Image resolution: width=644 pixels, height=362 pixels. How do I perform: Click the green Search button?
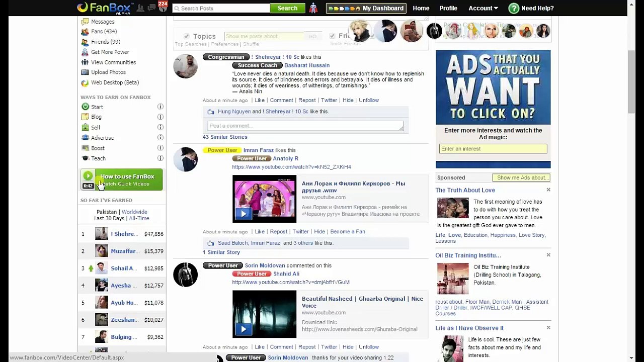pyautogui.click(x=287, y=8)
